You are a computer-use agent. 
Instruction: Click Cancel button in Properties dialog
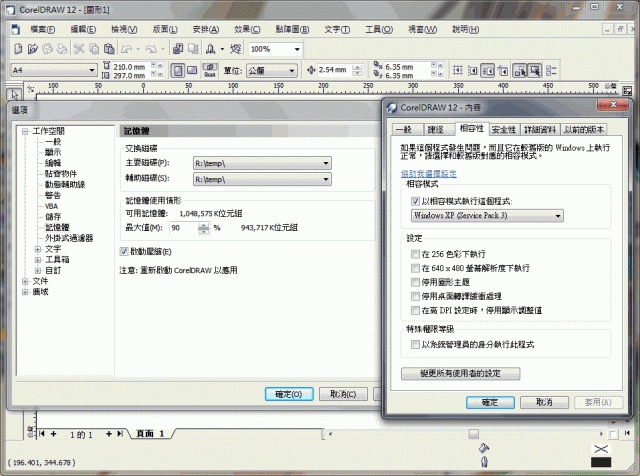click(544, 403)
